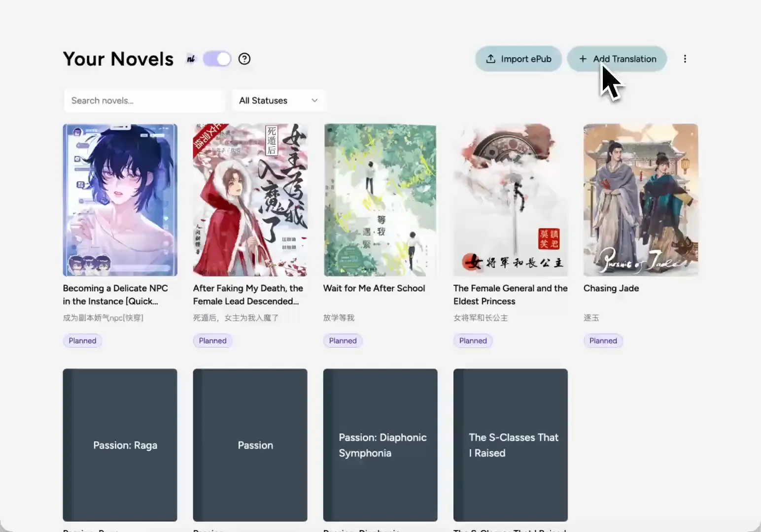This screenshot has width=761, height=532.
Task: Click the title Wait for Me After School
Action: (x=374, y=288)
